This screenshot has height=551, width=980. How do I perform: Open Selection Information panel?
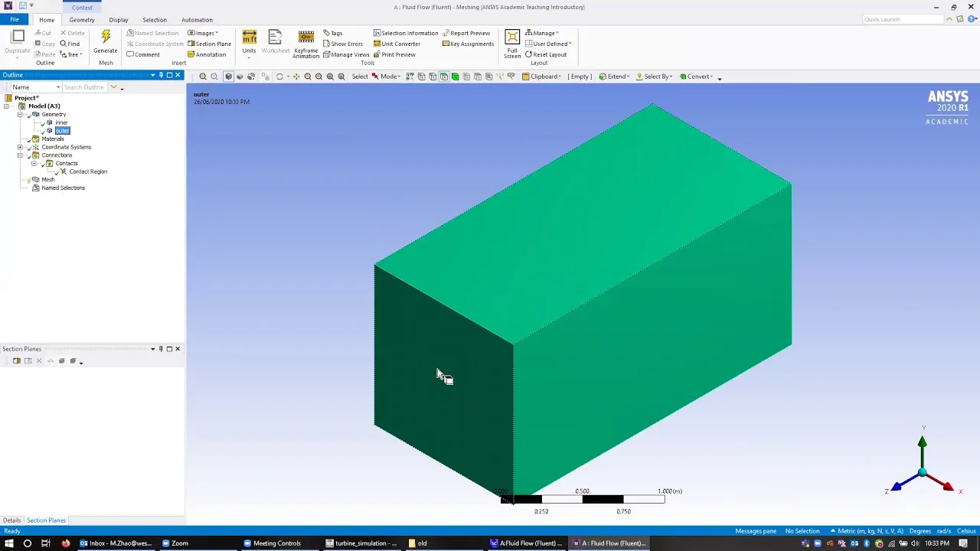tap(406, 33)
